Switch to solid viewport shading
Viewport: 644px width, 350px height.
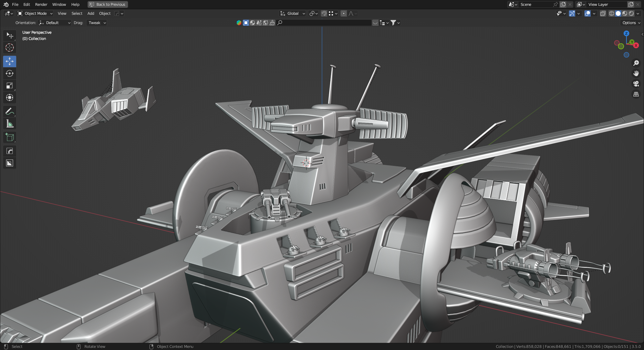point(618,13)
